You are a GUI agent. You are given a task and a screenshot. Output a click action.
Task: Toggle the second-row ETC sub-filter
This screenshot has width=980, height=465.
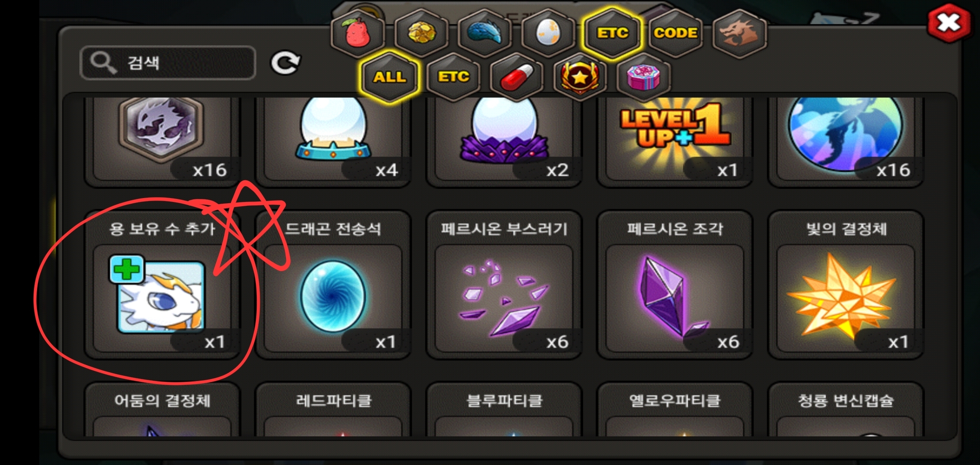tap(453, 77)
